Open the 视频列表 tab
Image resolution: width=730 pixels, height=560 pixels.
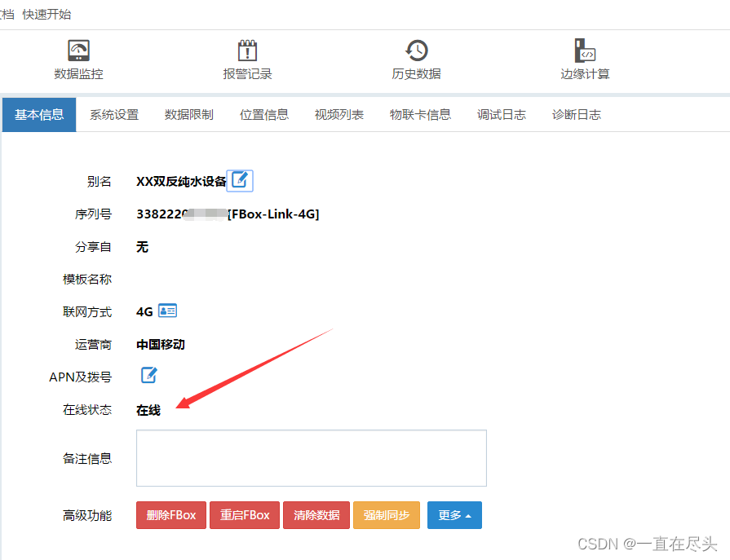tap(339, 115)
